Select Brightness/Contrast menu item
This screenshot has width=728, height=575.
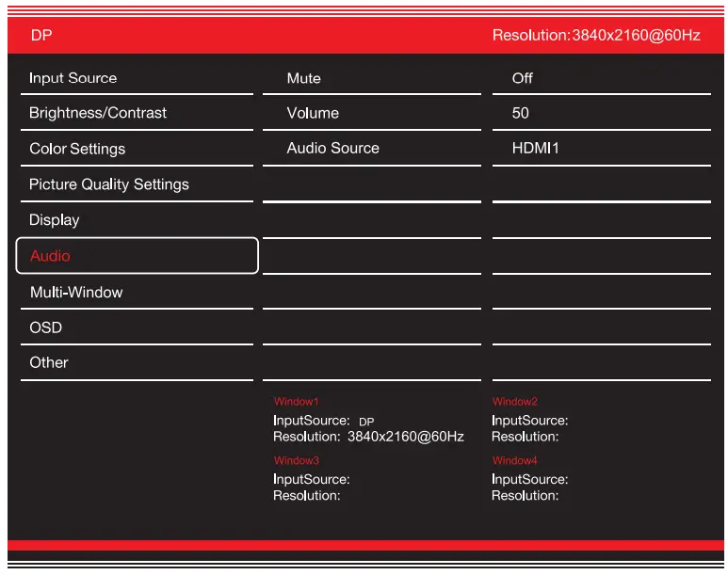click(137, 113)
